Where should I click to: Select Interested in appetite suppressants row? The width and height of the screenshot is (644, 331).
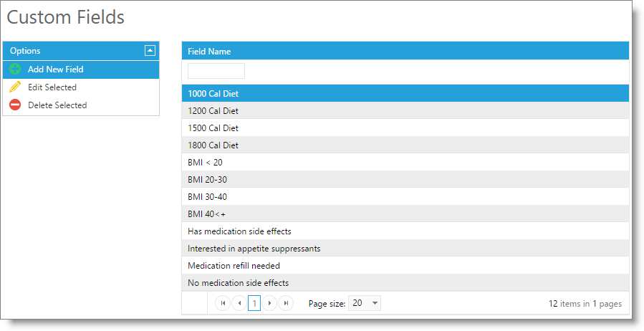(405, 249)
